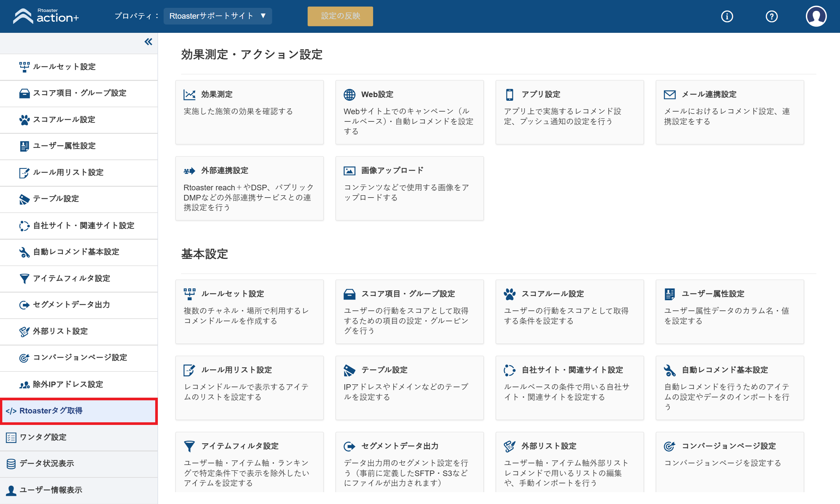The height and width of the screenshot is (504, 840).
Task: Open the 画像アップロード card image icon
Action: pyautogui.click(x=349, y=171)
